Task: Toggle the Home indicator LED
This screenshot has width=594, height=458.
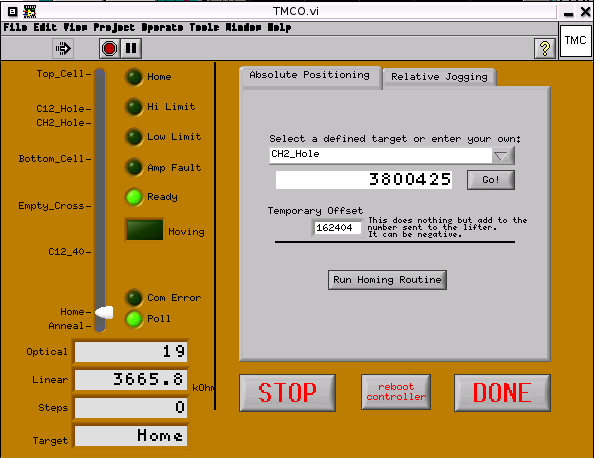Action: (134, 77)
